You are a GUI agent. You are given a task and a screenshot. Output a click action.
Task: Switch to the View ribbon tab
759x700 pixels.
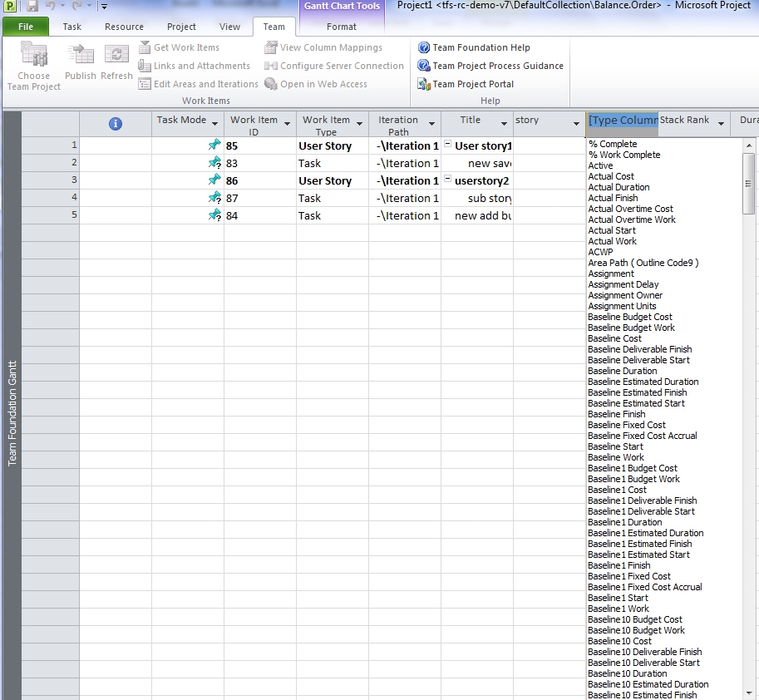tap(229, 26)
